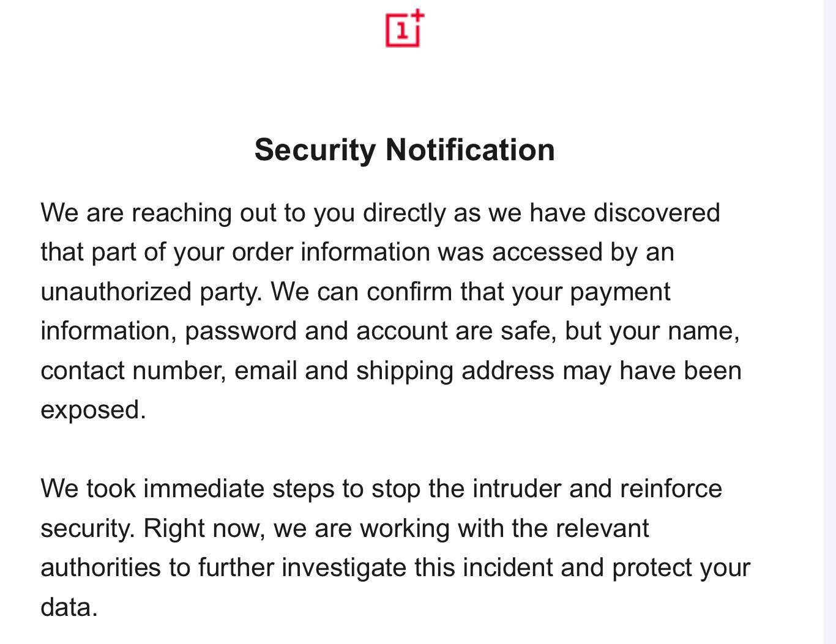
Task: Click the word "exposed." ending the first paragraph
Action: (x=93, y=410)
